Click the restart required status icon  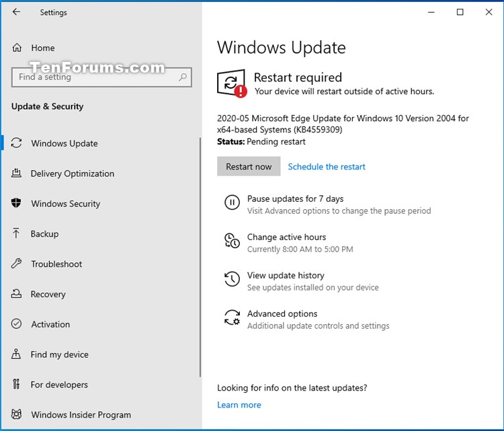(232, 83)
